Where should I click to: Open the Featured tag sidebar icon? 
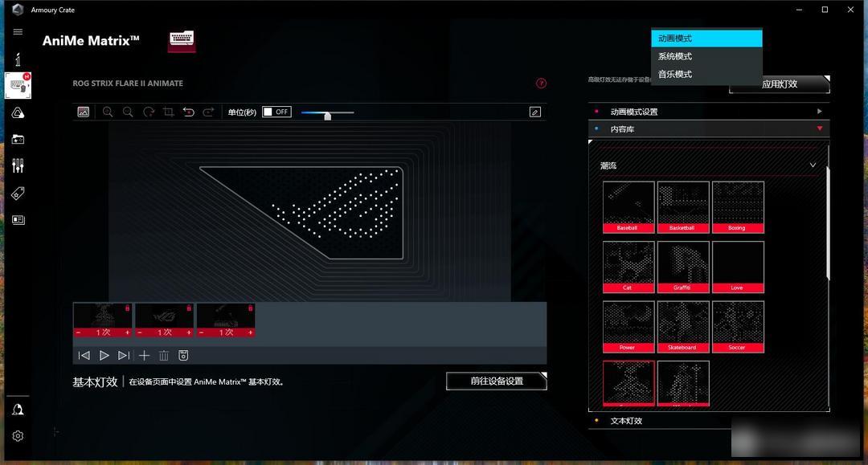coord(18,193)
